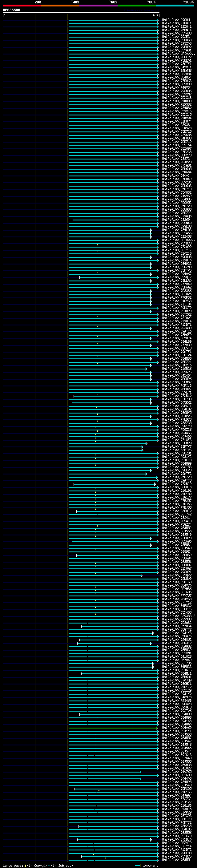Open hit UniRef100_A7PAE1
Viewport: 197px width, 868px height.
pyautogui.click(x=176, y=23)
